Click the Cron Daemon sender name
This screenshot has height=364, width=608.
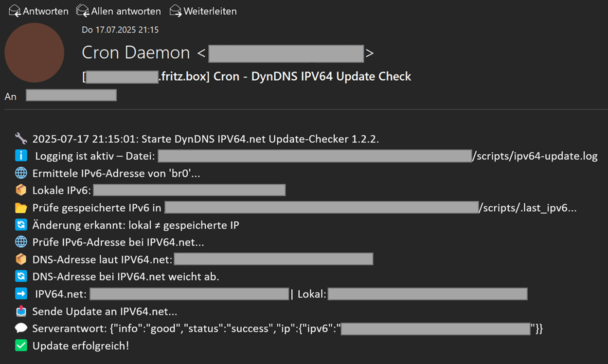[x=136, y=53]
